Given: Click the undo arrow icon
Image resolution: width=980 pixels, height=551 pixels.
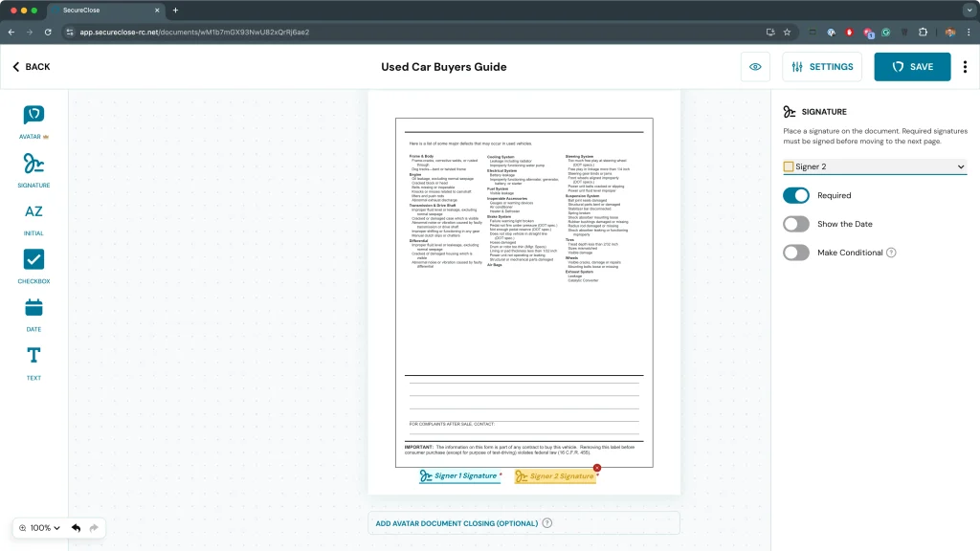Looking at the screenshot, I should point(76,528).
